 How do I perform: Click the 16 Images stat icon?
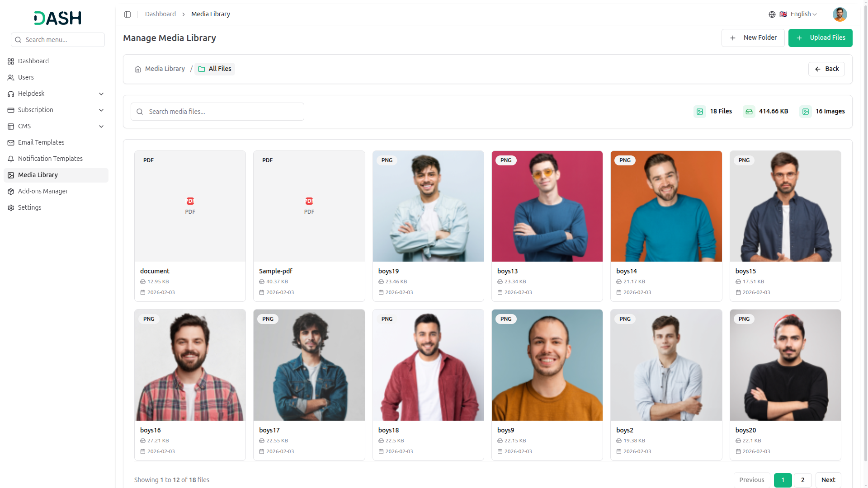coord(806,112)
